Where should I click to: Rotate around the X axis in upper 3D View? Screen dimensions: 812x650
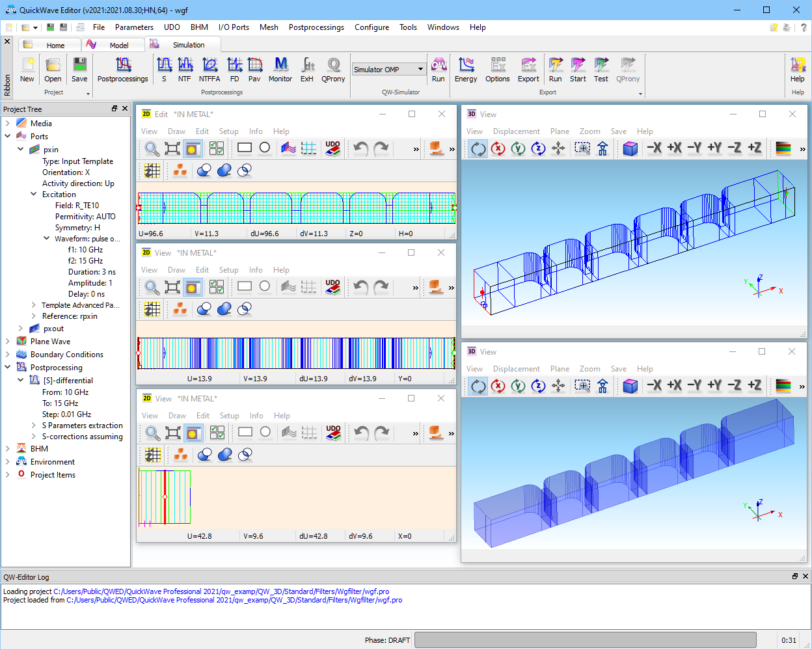[x=498, y=148]
